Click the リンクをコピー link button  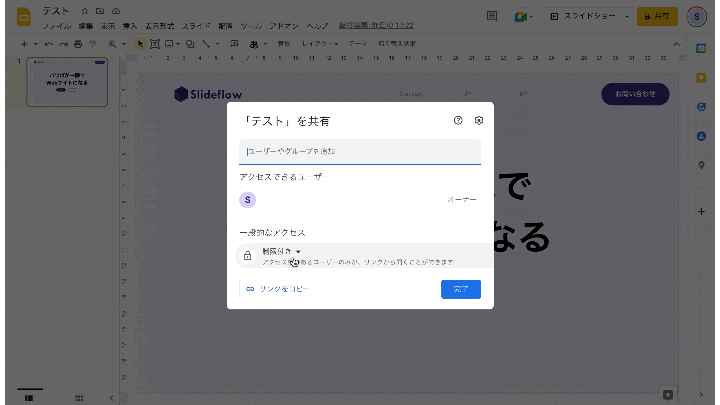278,289
